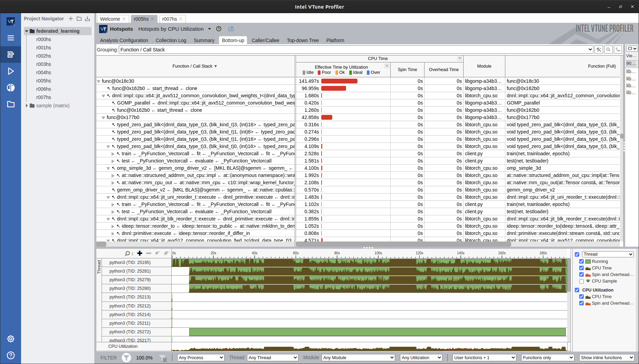The width and height of the screenshot is (639, 364).
Task: Open the Hotspots help question mark icon
Action: point(219,29)
